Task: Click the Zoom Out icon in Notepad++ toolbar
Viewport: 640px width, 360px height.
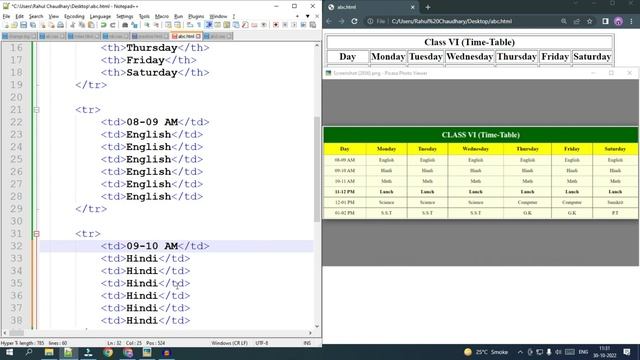Action: pos(156,25)
